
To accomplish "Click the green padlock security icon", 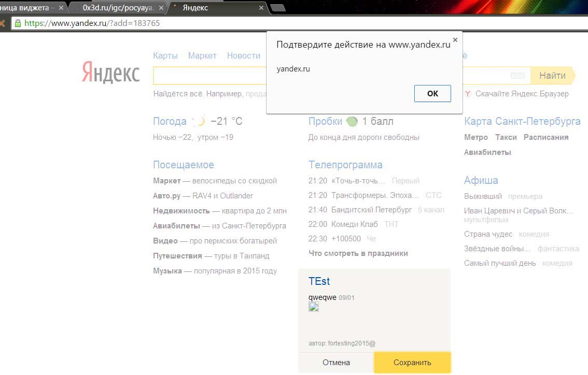I will pos(18,23).
